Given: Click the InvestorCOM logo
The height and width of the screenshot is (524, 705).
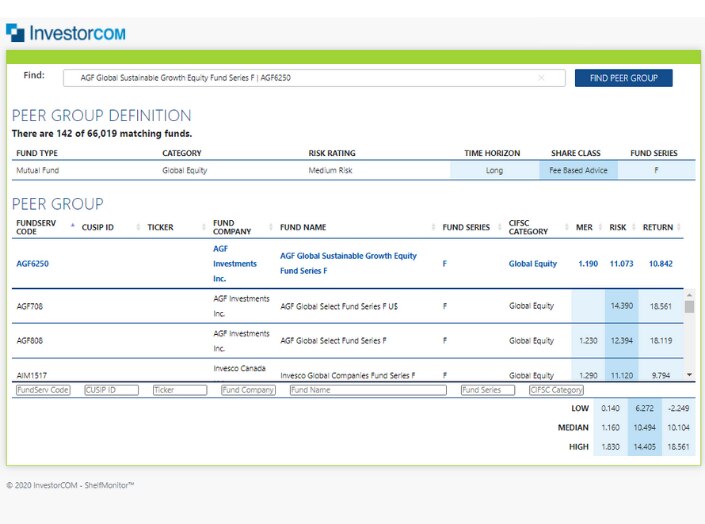Looking at the screenshot, I should (x=66, y=33).
